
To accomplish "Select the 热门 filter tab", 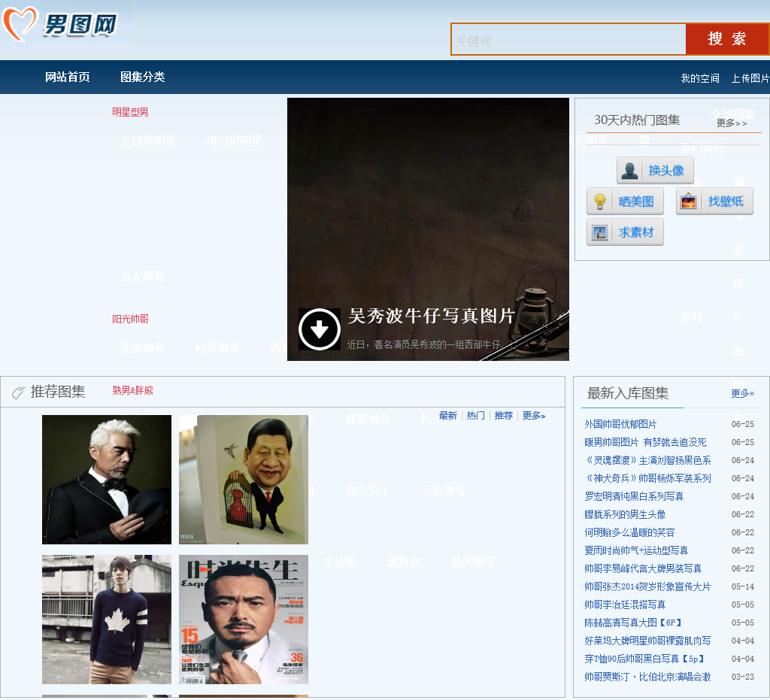I will click(x=475, y=416).
